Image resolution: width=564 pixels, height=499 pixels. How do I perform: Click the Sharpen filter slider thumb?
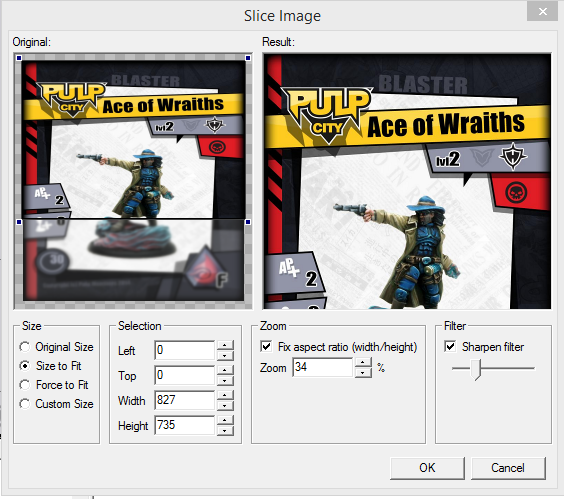[477, 369]
